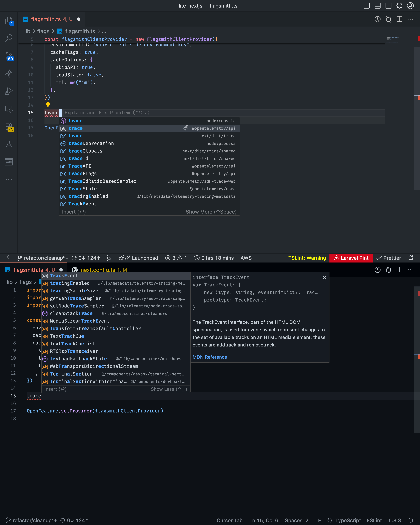Open the editor More Actions ellipsis menu

410,19
